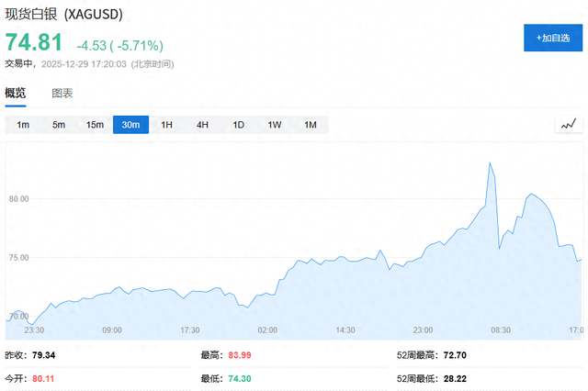Select the active 30m timeframe
The width and height of the screenshot is (588, 391).
click(130, 125)
